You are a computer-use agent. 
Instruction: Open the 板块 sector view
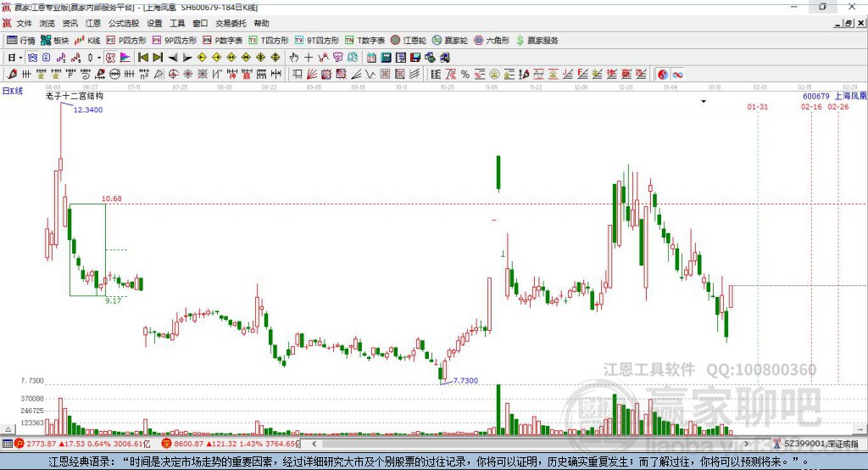54,41
